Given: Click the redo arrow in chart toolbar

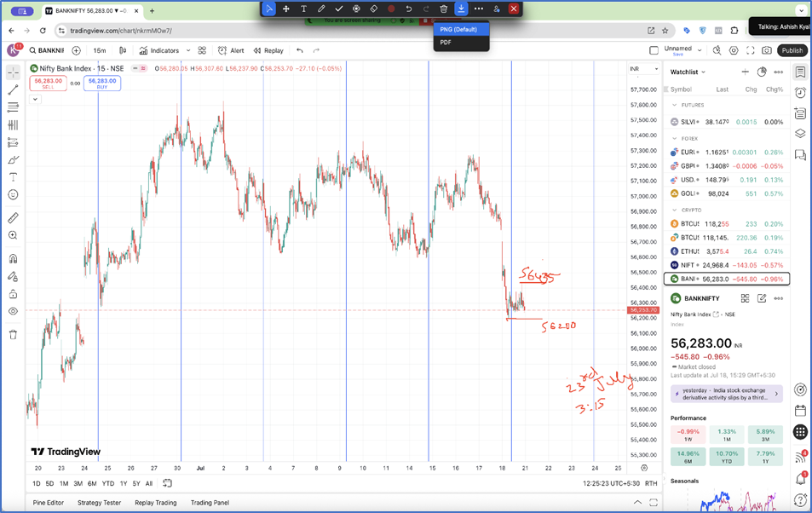Looking at the screenshot, I should pyautogui.click(x=316, y=50).
